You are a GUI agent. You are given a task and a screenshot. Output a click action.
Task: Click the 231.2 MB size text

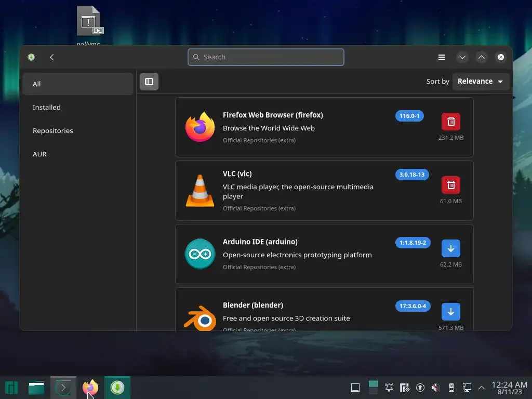450,138
